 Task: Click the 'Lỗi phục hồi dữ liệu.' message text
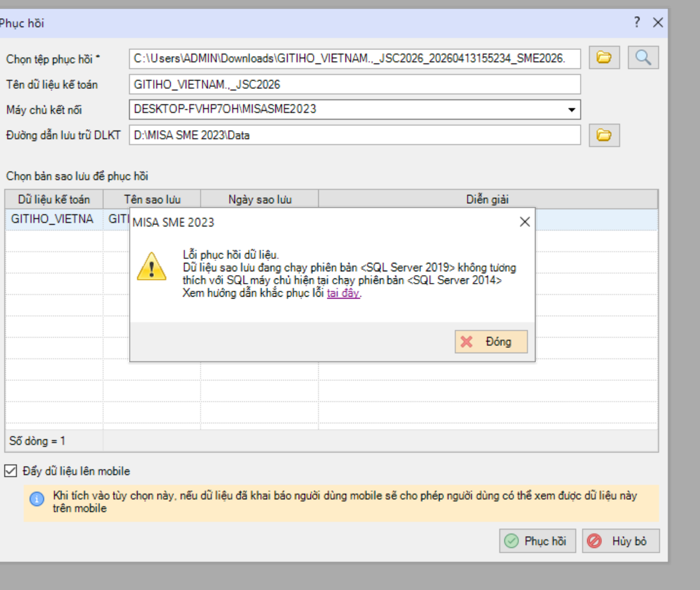coord(231,255)
